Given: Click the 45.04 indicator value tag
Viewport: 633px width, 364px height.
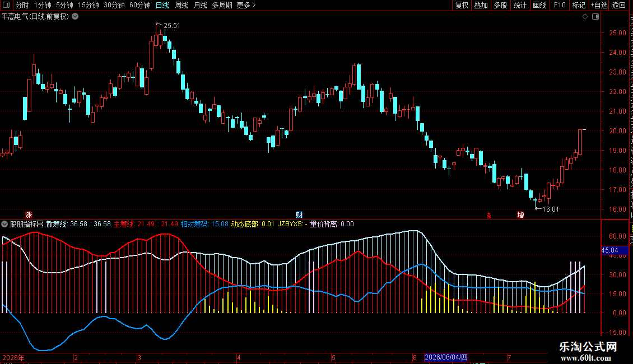Looking at the screenshot, I should 615,250.
